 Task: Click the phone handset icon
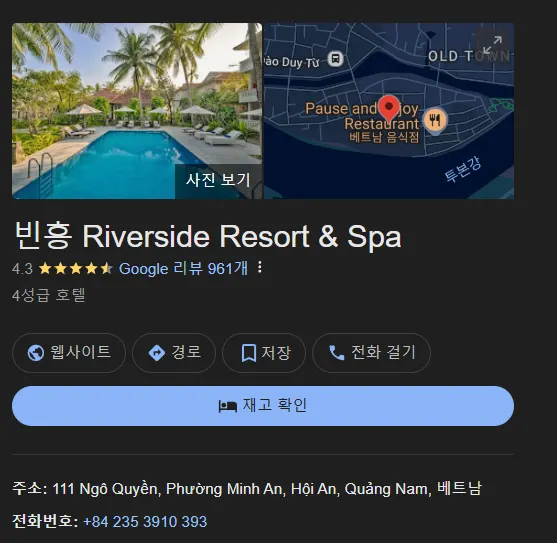[x=336, y=353]
